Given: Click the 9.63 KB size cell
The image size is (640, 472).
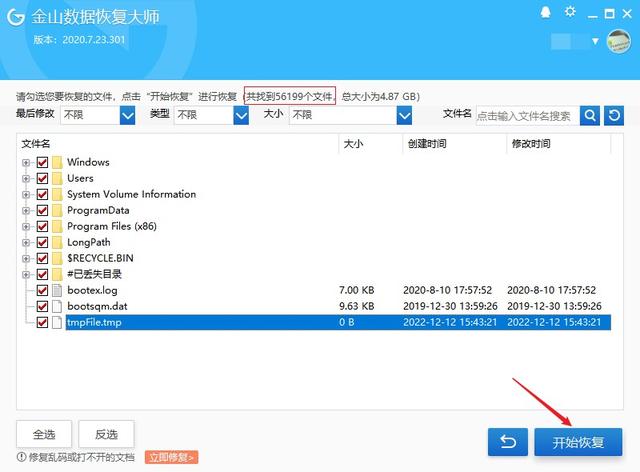Looking at the screenshot, I should pos(357,306).
